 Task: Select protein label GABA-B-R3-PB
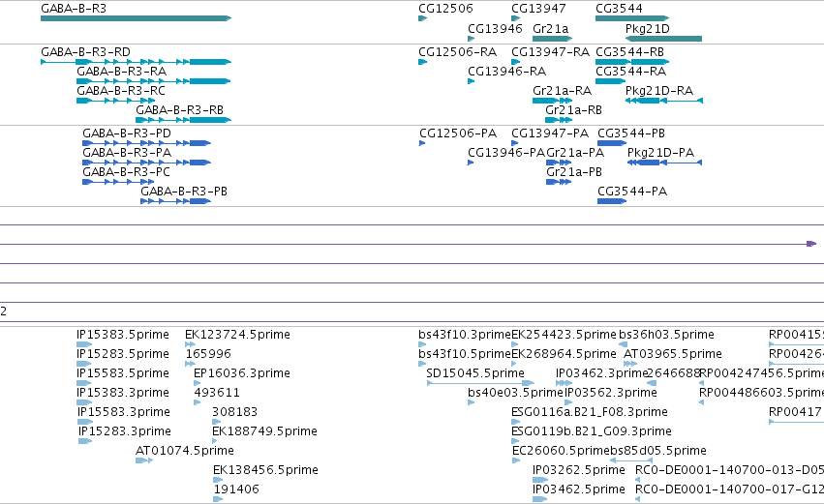(184, 192)
